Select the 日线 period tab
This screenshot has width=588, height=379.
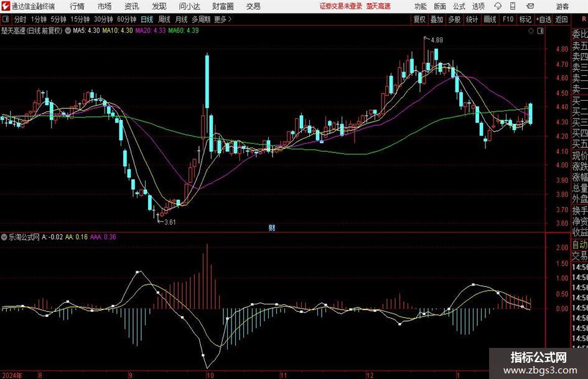point(147,19)
